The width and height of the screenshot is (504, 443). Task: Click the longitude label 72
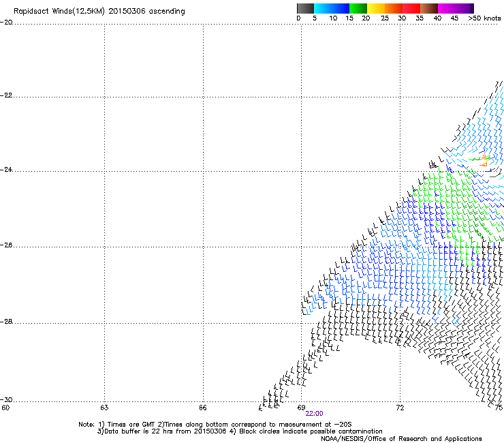point(400,408)
